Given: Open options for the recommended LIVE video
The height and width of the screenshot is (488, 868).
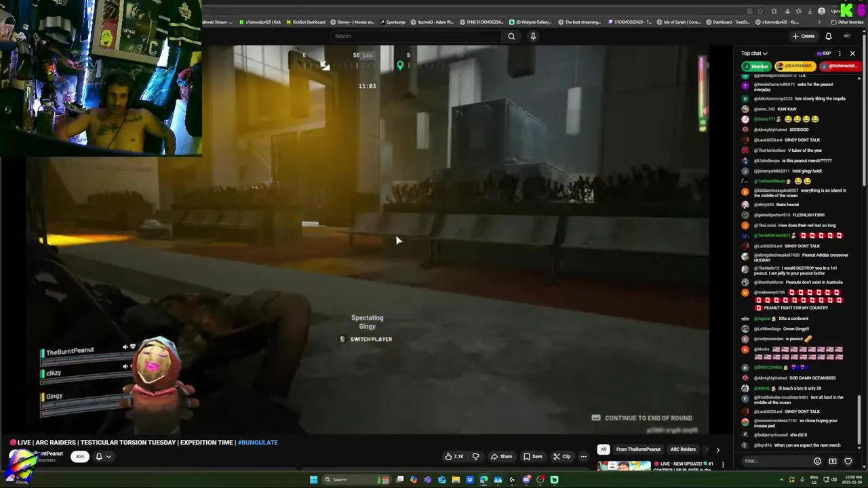Looking at the screenshot, I should pyautogui.click(x=723, y=465).
